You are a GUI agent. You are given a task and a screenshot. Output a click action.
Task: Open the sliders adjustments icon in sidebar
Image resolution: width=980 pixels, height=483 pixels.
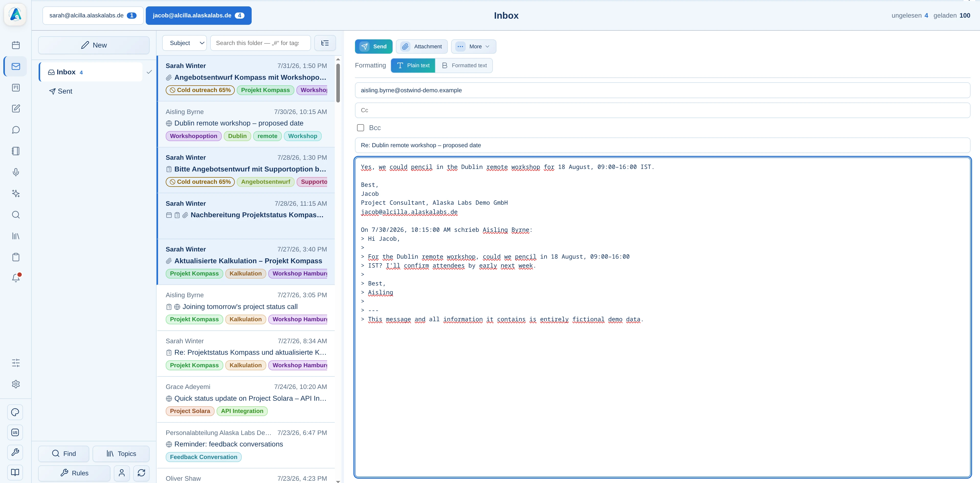[x=16, y=363]
